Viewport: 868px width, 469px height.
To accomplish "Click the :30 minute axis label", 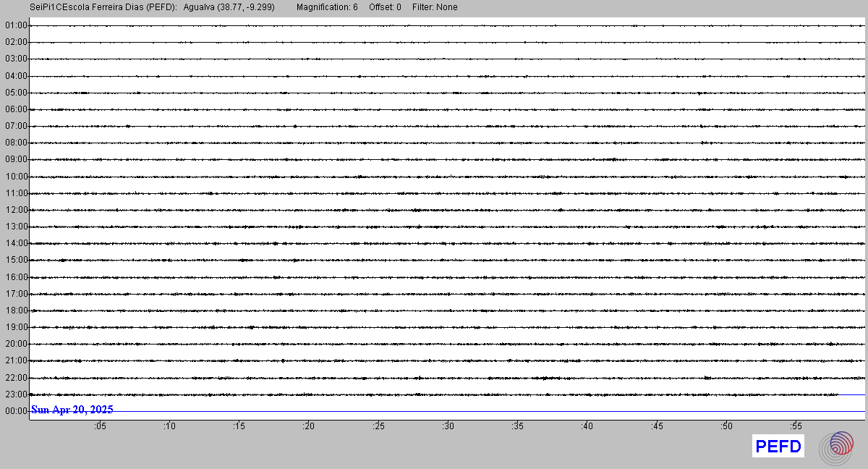I will click(x=448, y=427).
